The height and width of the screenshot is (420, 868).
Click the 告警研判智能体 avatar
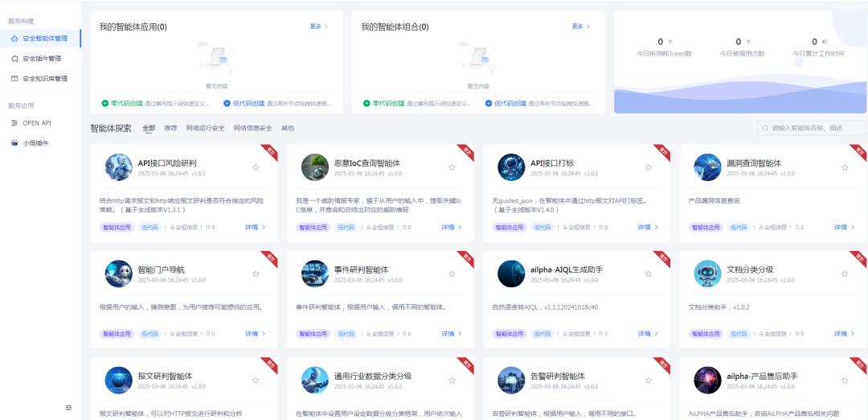click(511, 380)
